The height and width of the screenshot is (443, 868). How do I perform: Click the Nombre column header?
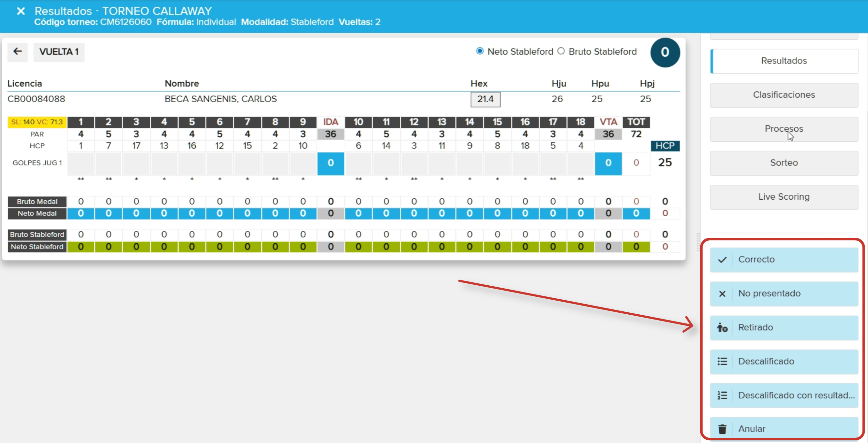(182, 83)
